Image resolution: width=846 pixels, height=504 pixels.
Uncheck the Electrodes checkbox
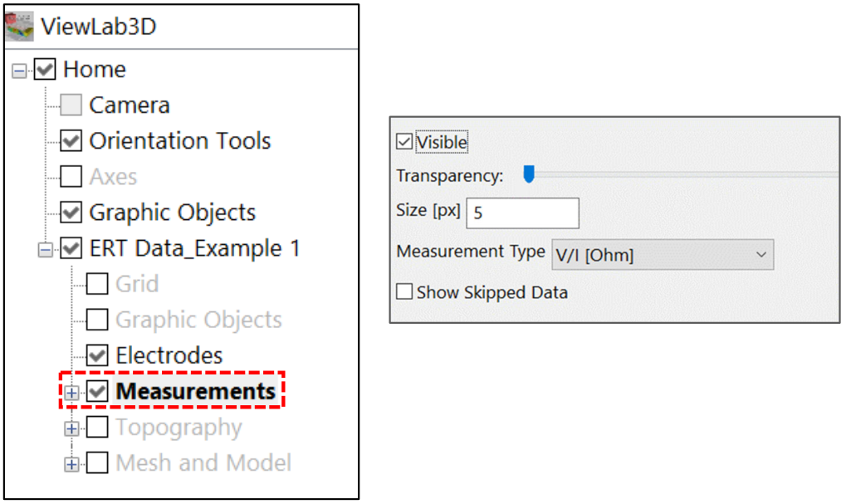[97, 355]
